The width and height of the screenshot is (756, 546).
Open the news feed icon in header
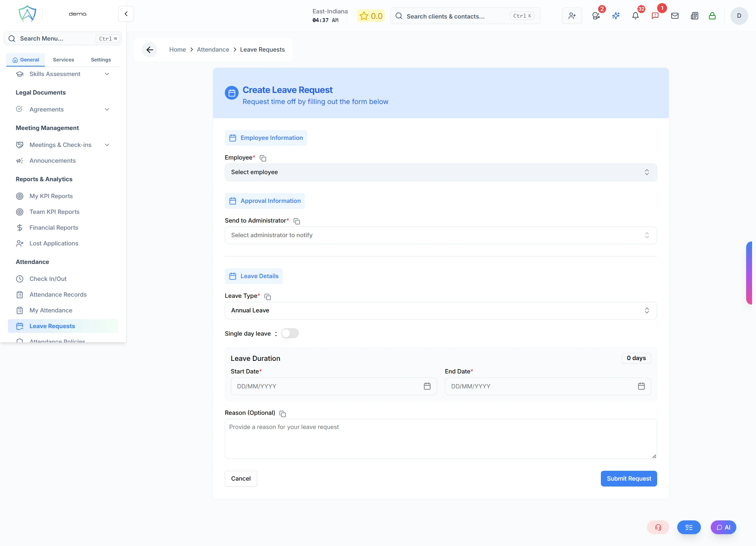pyautogui.click(x=694, y=16)
